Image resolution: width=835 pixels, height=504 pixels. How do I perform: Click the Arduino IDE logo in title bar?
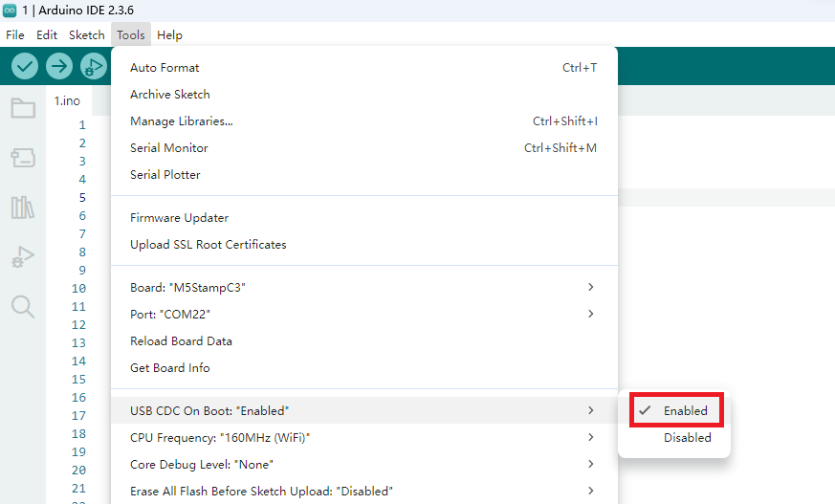[x=10, y=11]
